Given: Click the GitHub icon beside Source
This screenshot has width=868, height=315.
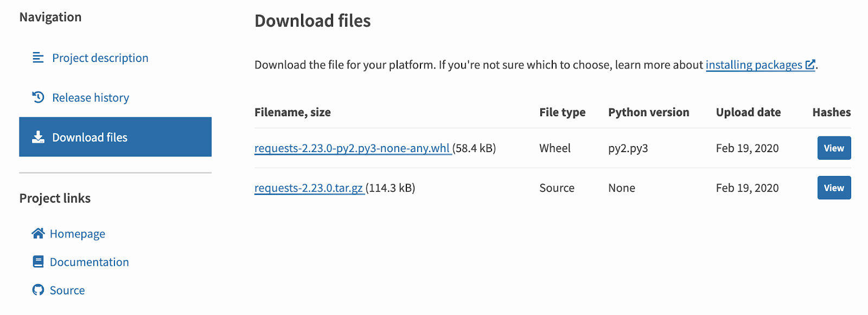Looking at the screenshot, I should click(x=38, y=290).
